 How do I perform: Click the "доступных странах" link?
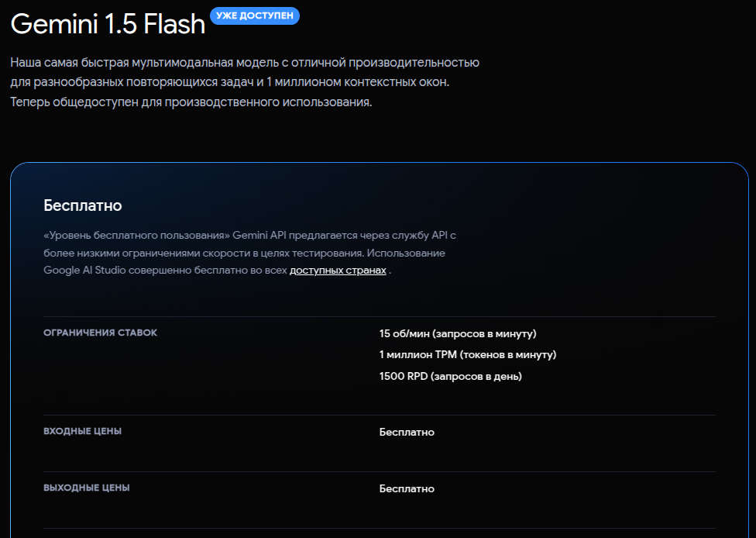pos(338,271)
